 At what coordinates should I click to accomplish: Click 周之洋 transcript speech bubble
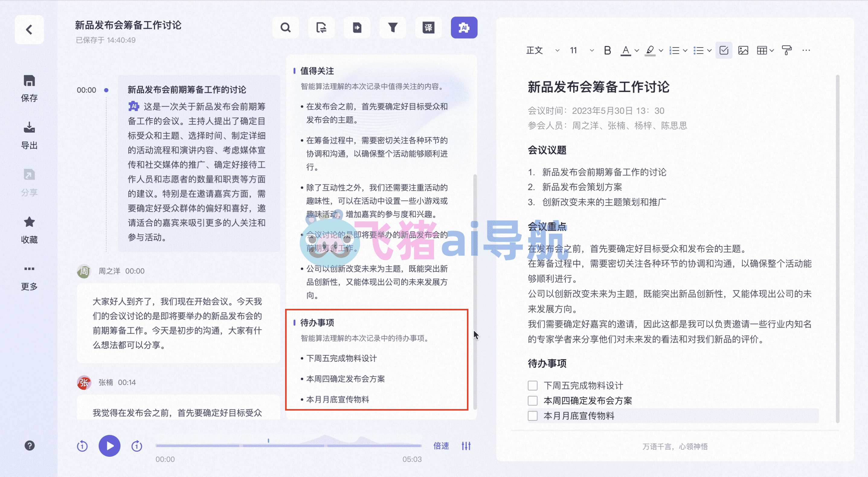click(x=178, y=323)
